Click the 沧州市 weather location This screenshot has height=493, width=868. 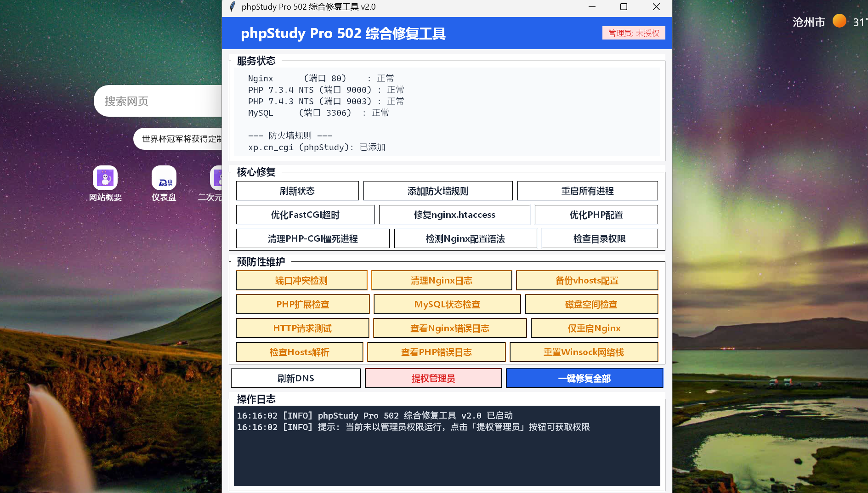809,22
